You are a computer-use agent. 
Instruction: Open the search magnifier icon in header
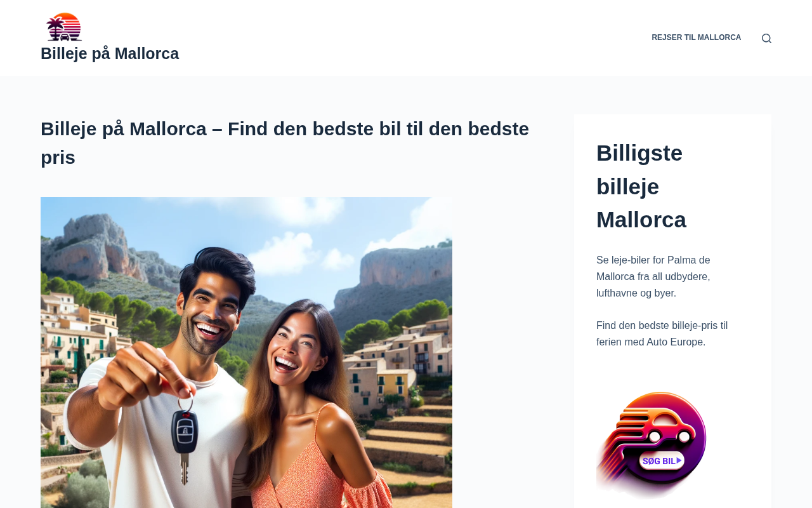766,39
